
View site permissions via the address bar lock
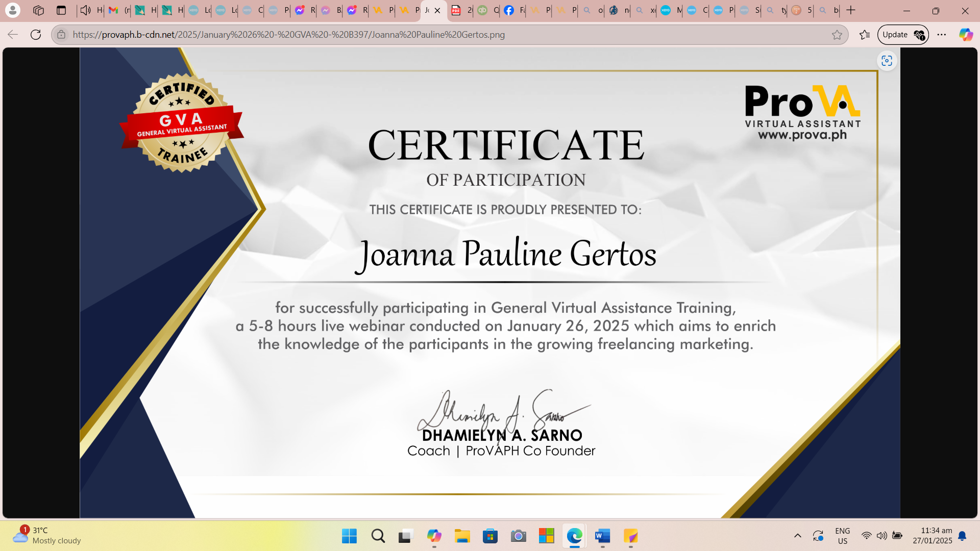(61, 35)
